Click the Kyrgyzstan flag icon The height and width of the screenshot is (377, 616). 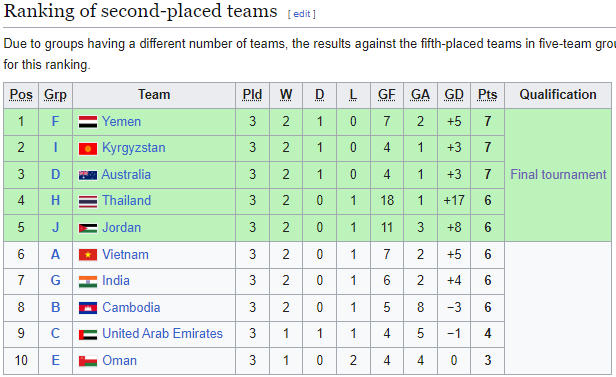[x=88, y=149]
